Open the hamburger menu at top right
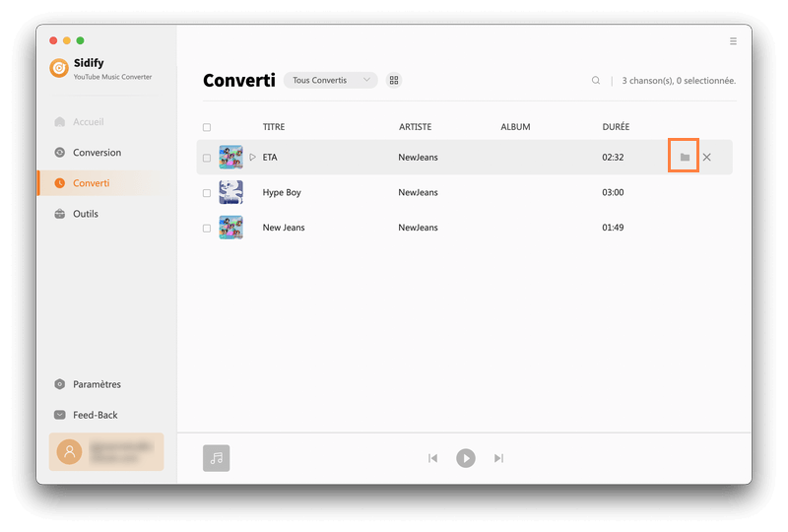The height and width of the screenshot is (532, 788). [x=733, y=41]
